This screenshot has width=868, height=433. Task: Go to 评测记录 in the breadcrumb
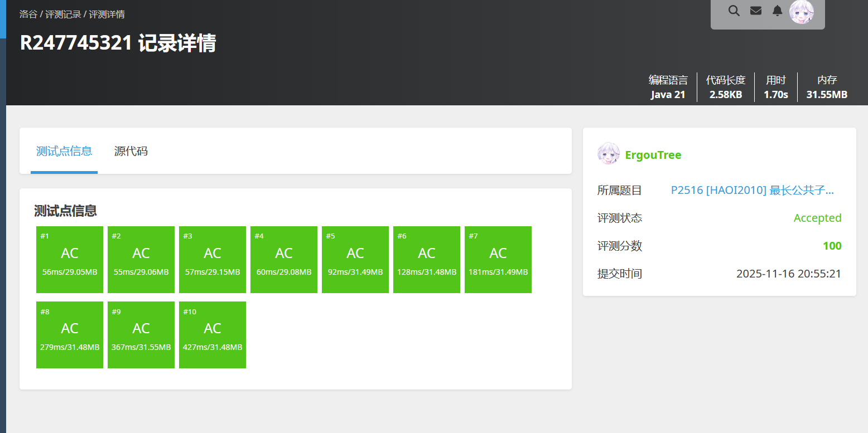click(63, 14)
